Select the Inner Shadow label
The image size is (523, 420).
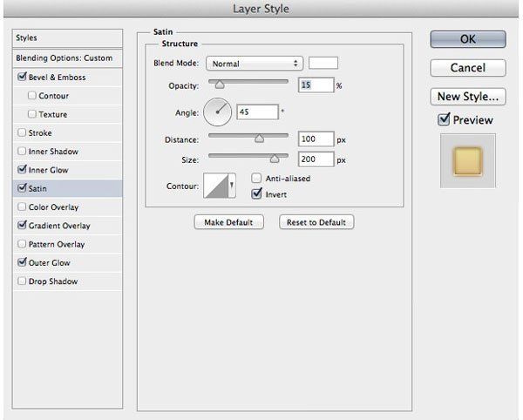53,152
